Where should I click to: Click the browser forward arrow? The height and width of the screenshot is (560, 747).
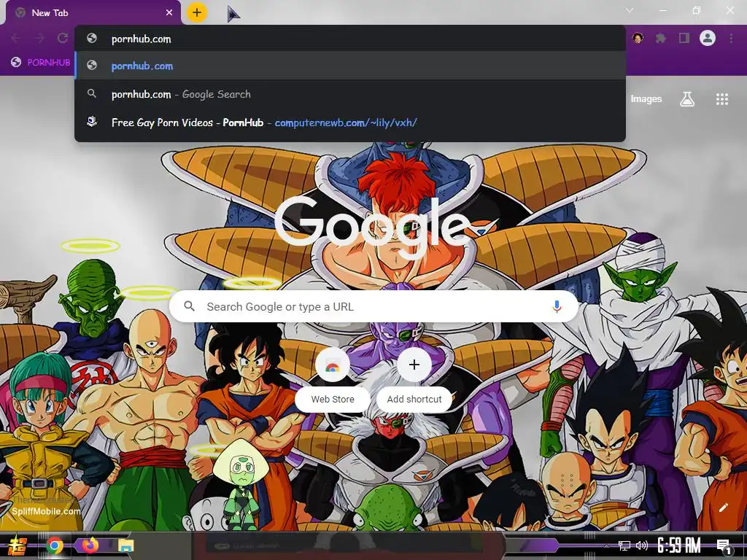39,38
